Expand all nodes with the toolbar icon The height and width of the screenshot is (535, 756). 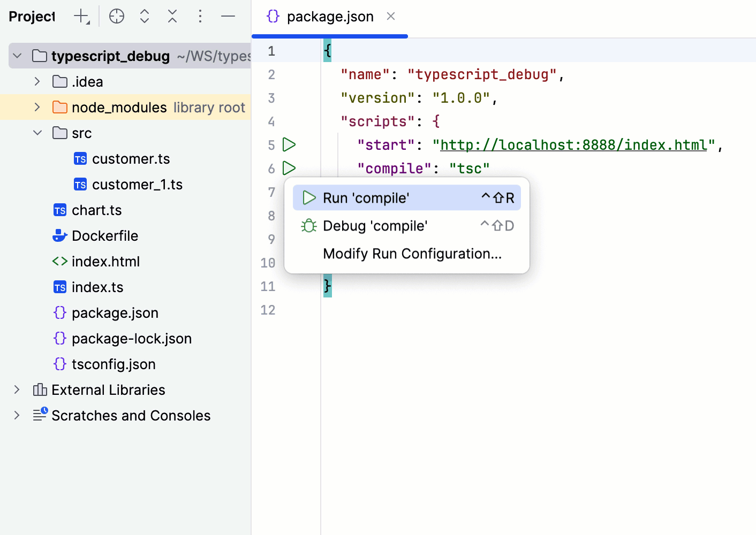[x=144, y=16]
